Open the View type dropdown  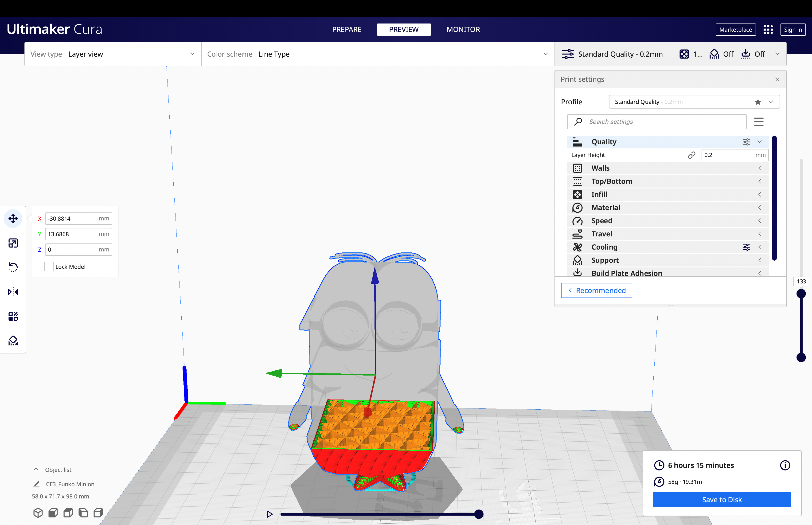pos(113,54)
